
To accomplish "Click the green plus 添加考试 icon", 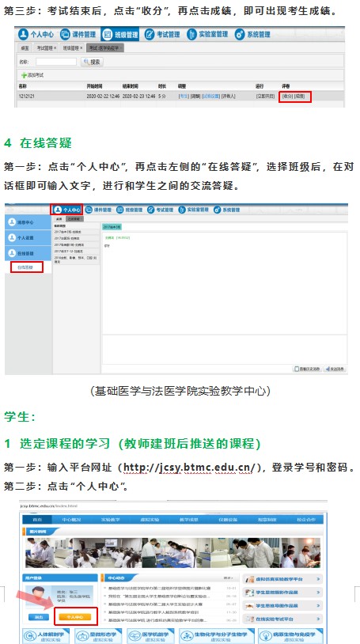I will pyautogui.click(x=25, y=75).
